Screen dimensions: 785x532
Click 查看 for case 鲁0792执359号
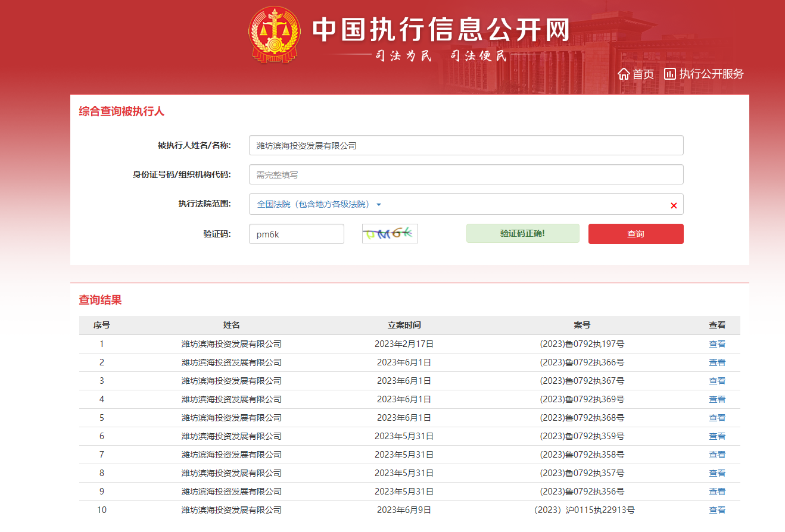[717, 436]
